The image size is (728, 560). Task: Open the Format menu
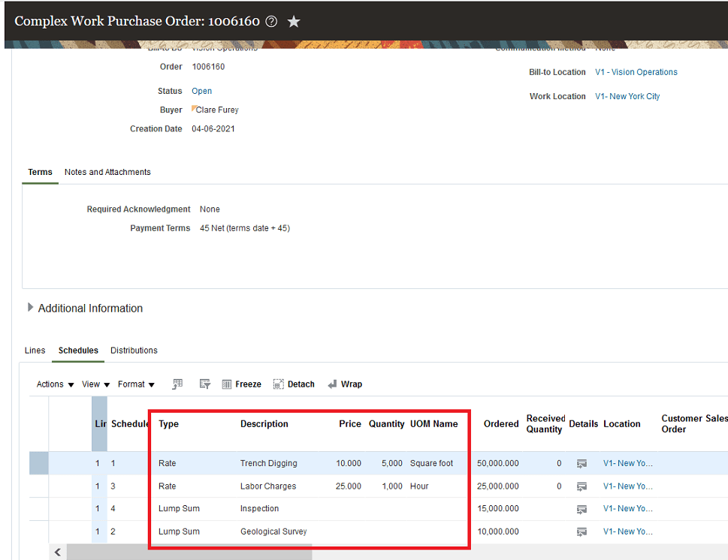click(x=131, y=384)
